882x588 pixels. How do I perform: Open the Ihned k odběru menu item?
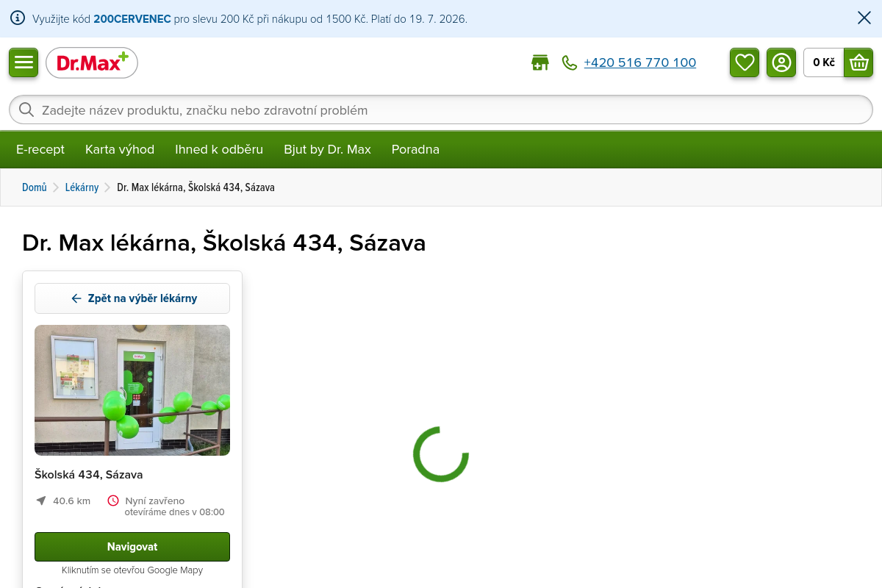[x=219, y=149]
